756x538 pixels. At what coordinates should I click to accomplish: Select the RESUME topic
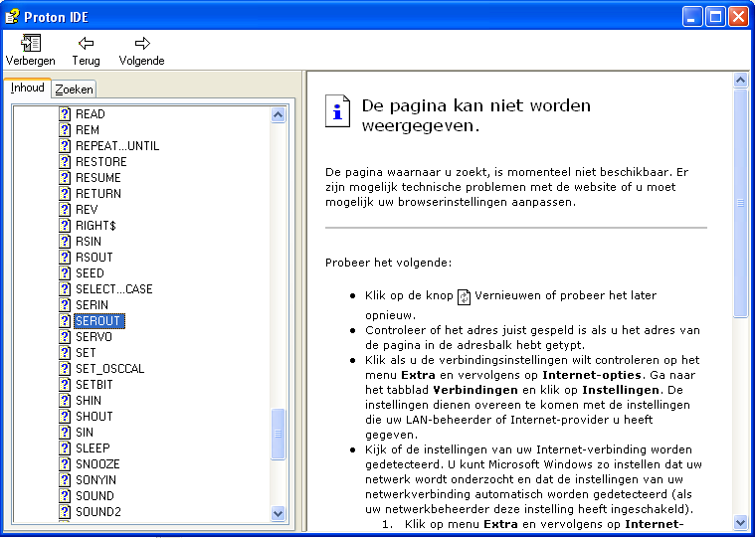97,178
